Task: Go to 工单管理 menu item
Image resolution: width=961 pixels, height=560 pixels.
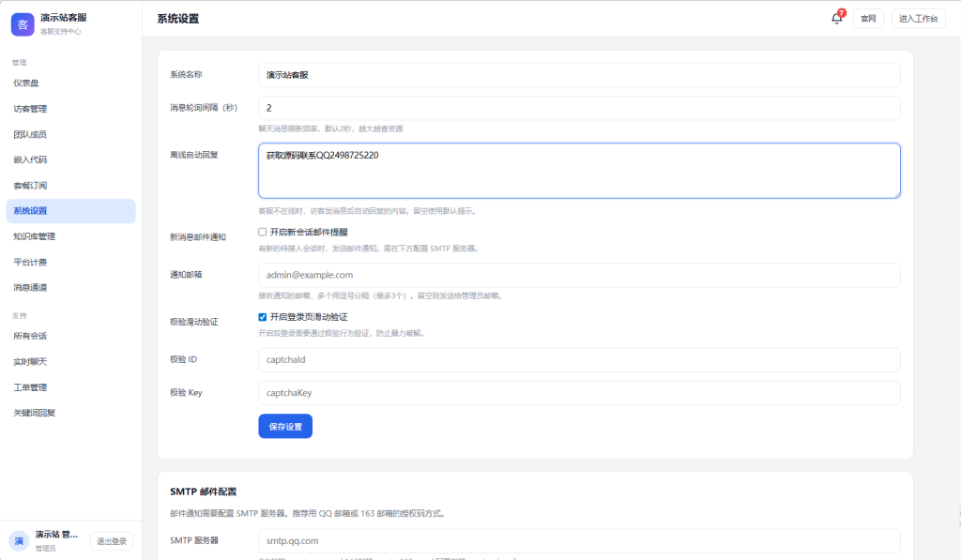Action: pos(70,387)
